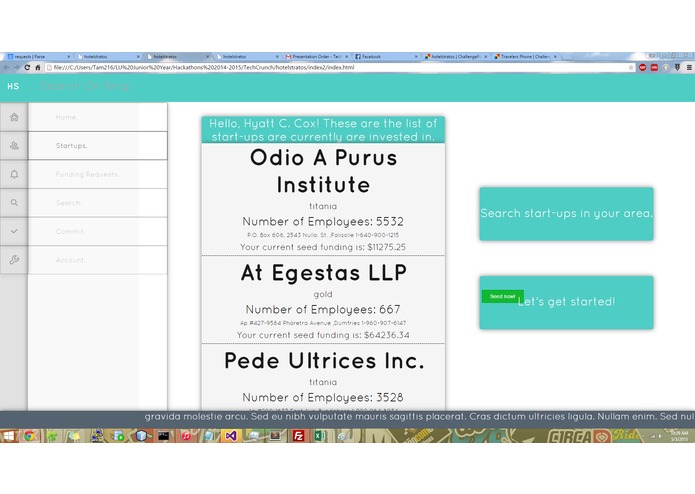Select the Startups menu item
Screen dimensions: 695x494
98,145
